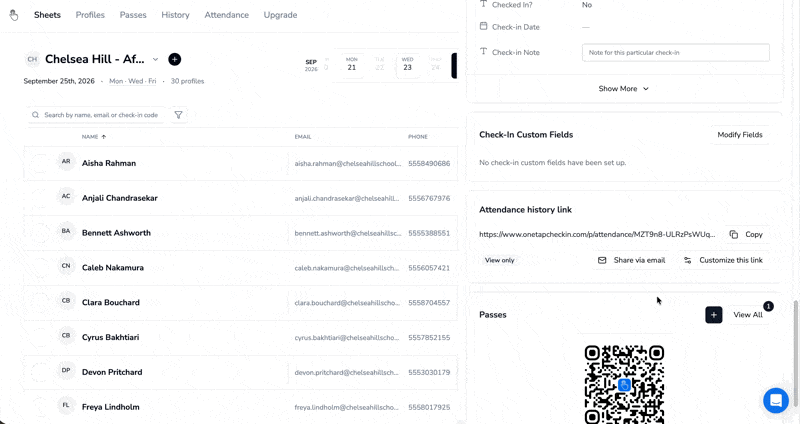Open the Upgrade tab
The image size is (800, 424).
[280, 15]
